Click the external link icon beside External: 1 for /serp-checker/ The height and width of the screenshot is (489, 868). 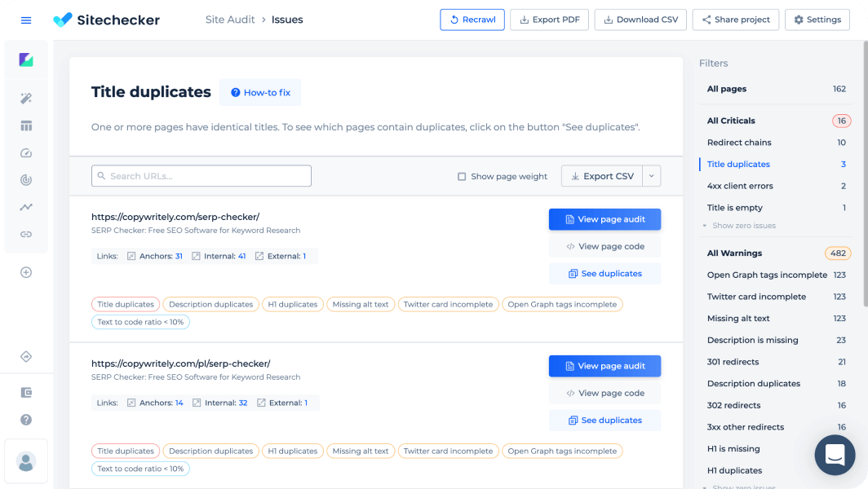pyautogui.click(x=259, y=256)
